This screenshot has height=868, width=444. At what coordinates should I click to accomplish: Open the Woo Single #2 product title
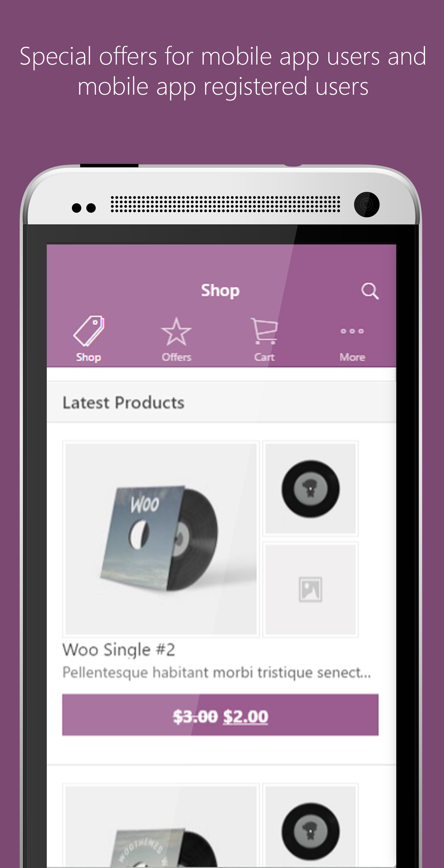click(119, 650)
